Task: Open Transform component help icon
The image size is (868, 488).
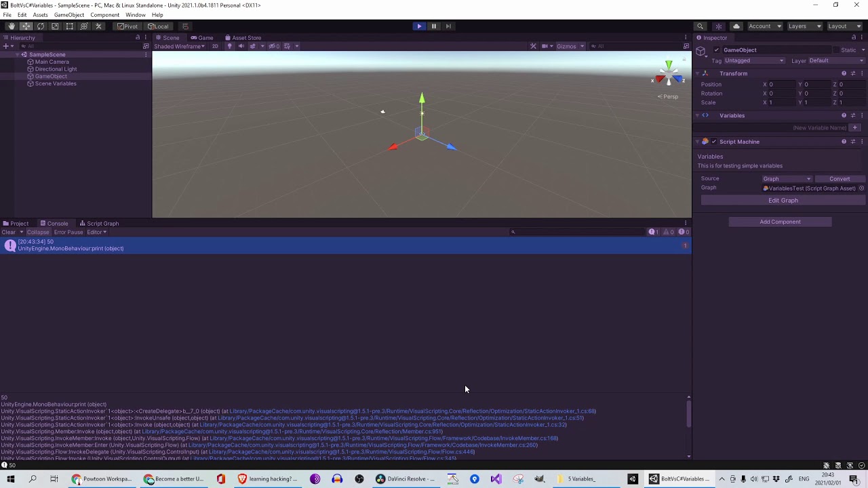Action: 844,73
